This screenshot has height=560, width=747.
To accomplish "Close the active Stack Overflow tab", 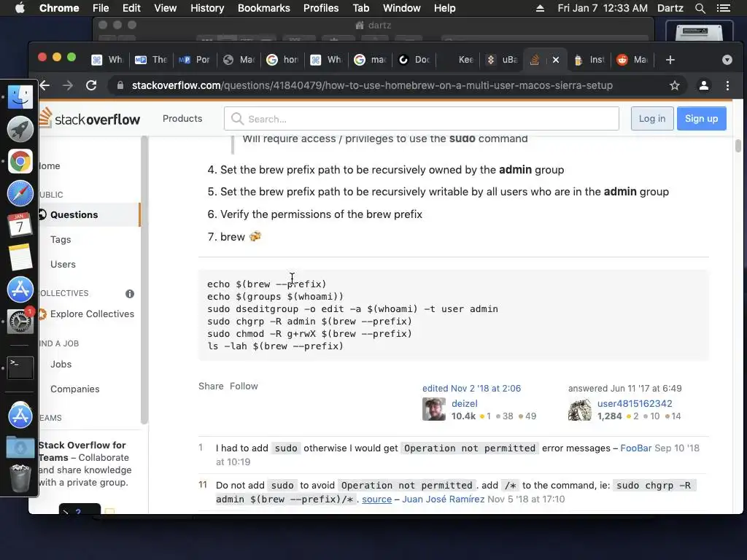I will pyautogui.click(x=555, y=60).
